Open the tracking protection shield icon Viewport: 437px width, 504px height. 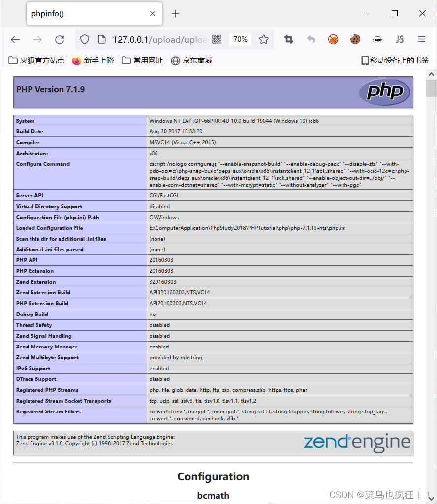[x=84, y=39]
